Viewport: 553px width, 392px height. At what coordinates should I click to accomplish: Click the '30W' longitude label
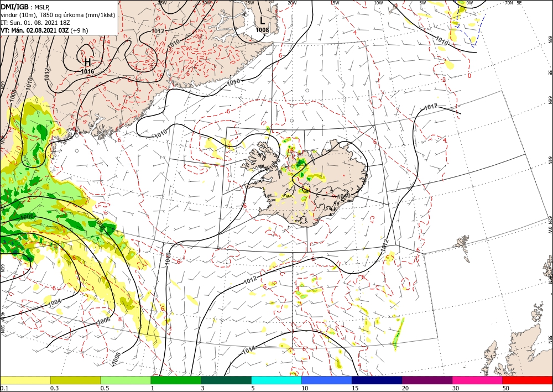(207, 2)
